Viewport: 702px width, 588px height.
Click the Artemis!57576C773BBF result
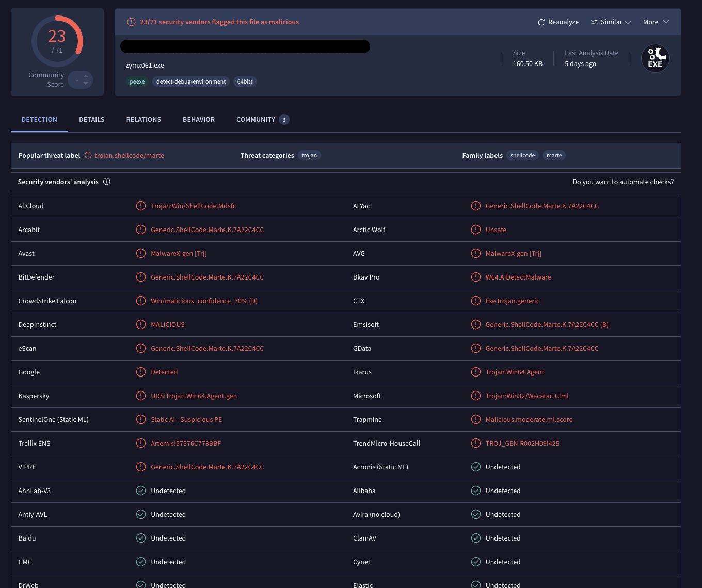(x=186, y=443)
